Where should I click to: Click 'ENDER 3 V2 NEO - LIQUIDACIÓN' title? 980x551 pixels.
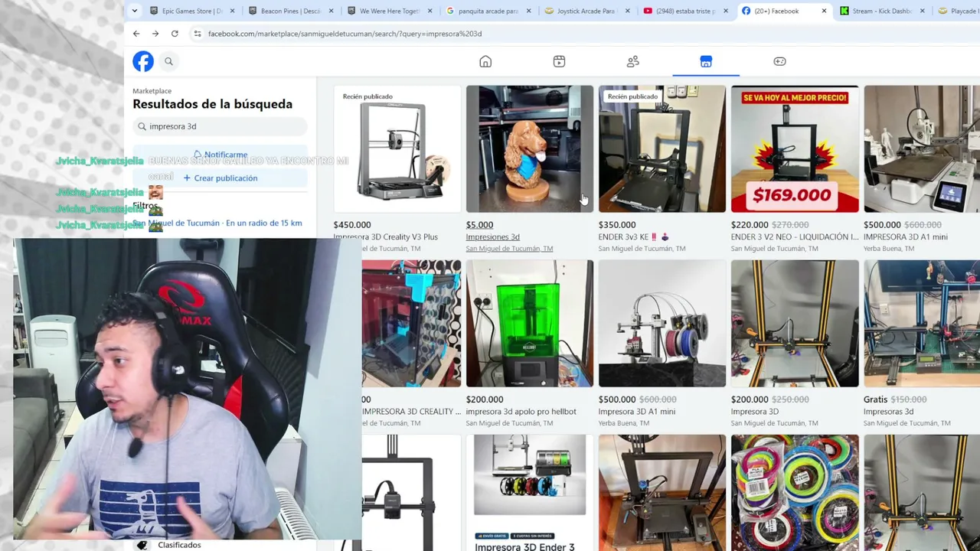point(795,237)
